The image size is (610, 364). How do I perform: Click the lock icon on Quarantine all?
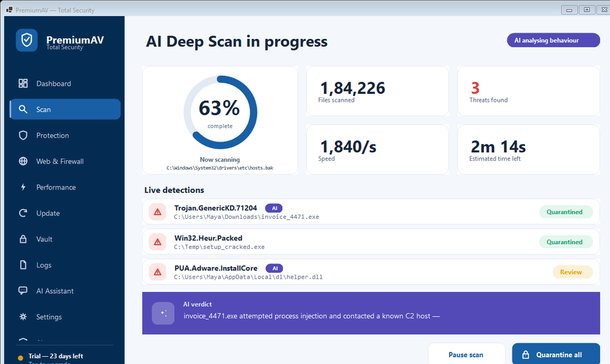coord(526,355)
